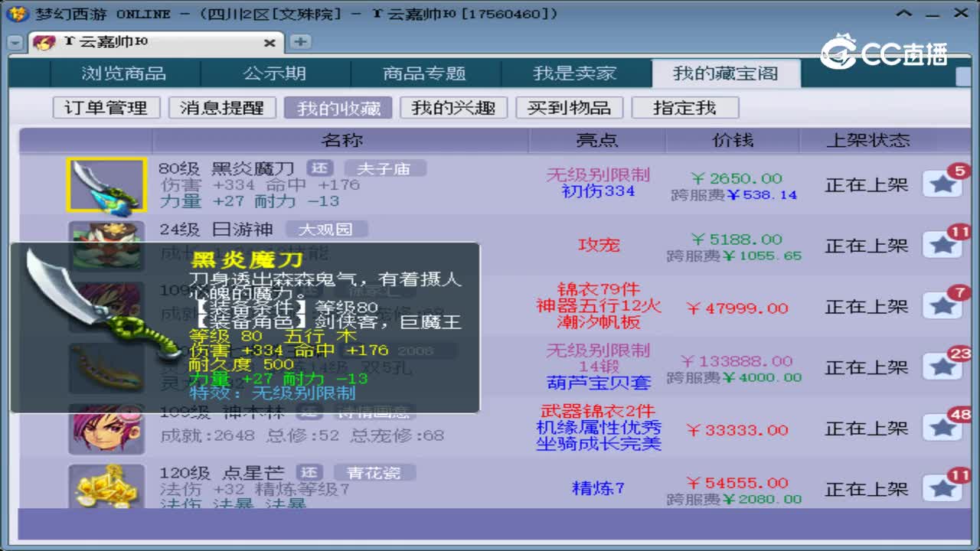Click the 上架状态 column header

tap(867, 140)
